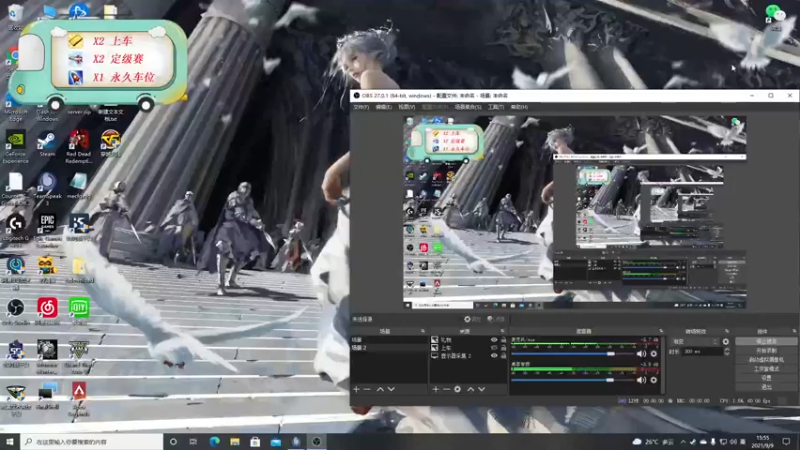The width and height of the screenshot is (800, 450).
Task: Open Teamspeak 3 desktop shortcut
Action: point(47,189)
